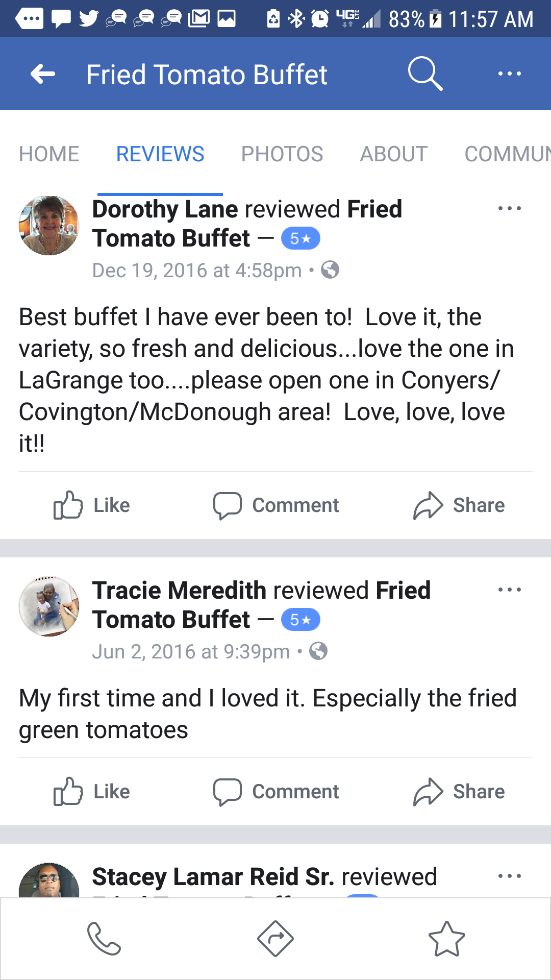This screenshot has width=551, height=980.
Task: Comment on Tracie Meredith's review
Action: [276, 792]
